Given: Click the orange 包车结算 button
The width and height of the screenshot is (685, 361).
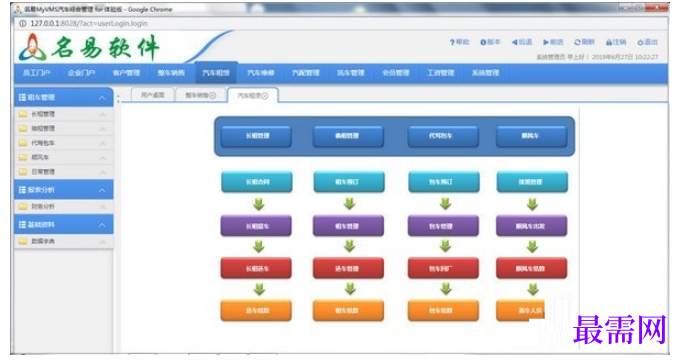Looking at the screenshot, I should click(443, 311).
